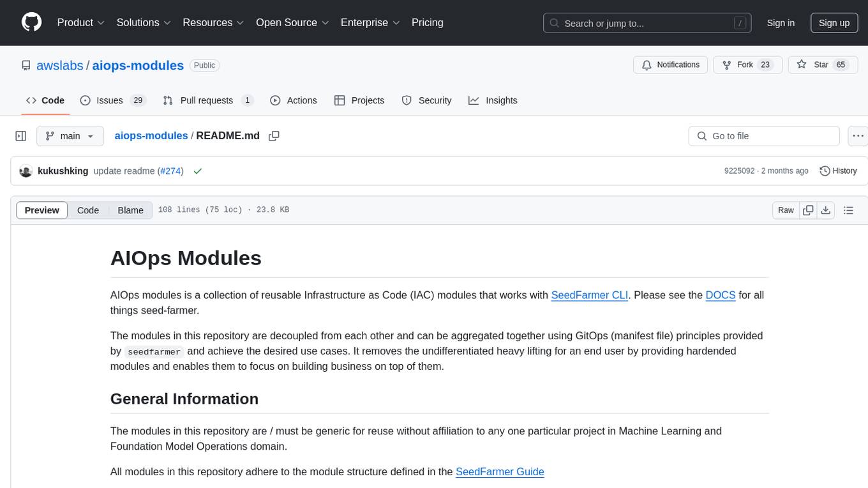Switch to the Projects tab

click(359, 100)
